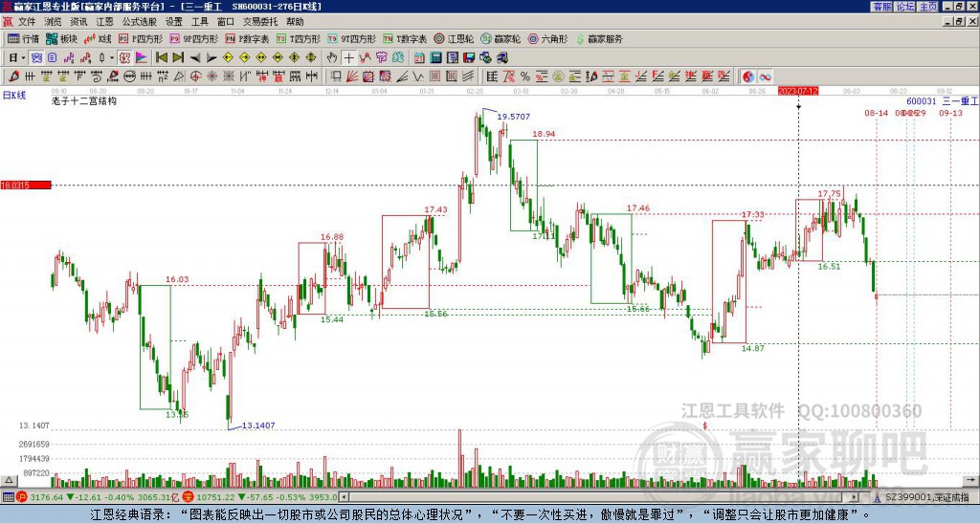Click the zigzag wave line tool
980x524 pixels.
(x=417, y=76)
